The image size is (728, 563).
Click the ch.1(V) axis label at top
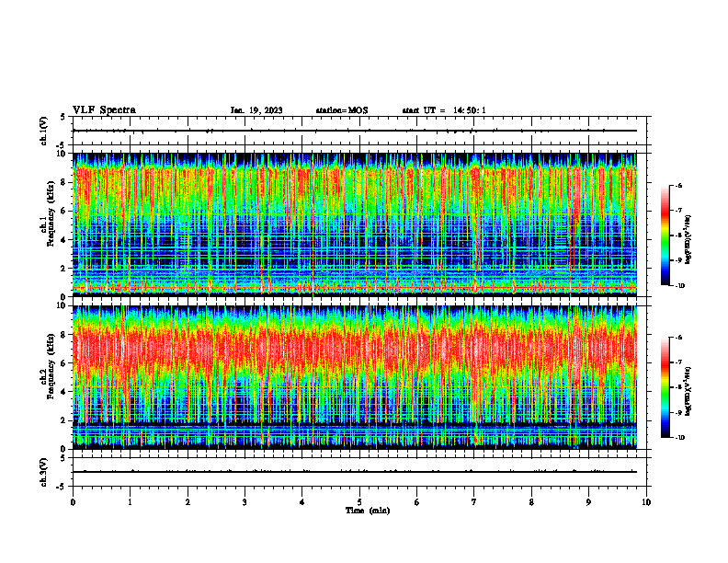pyautogui.click(x=43, y=131)
